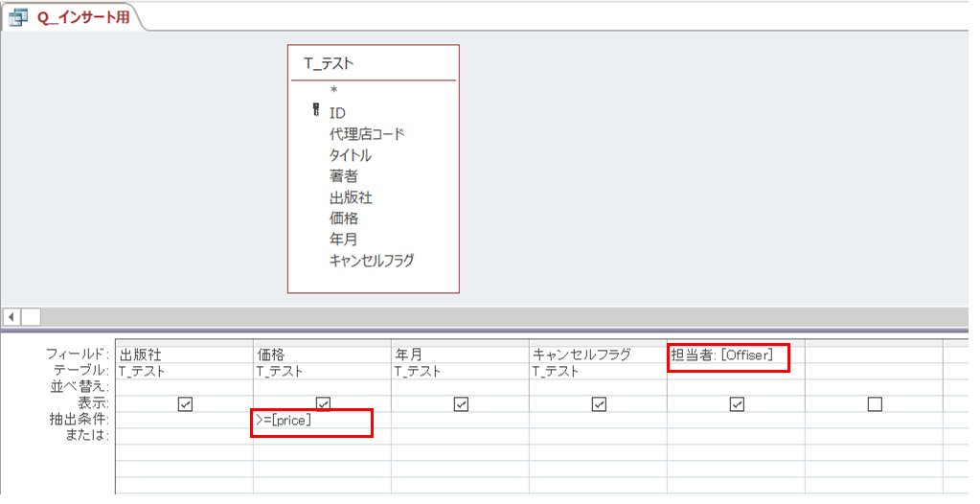Screen dimensions: 980x504
Task: Click the キャンセルフラグ field cell in the grid
Action: tap(598, 355)
